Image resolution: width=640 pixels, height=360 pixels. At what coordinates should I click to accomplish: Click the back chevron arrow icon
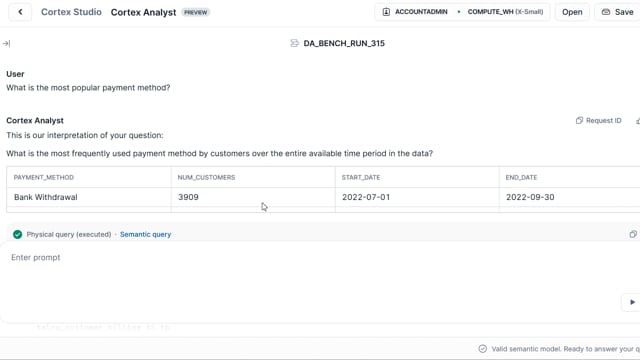pyautogui.click(x=20, y=12)
